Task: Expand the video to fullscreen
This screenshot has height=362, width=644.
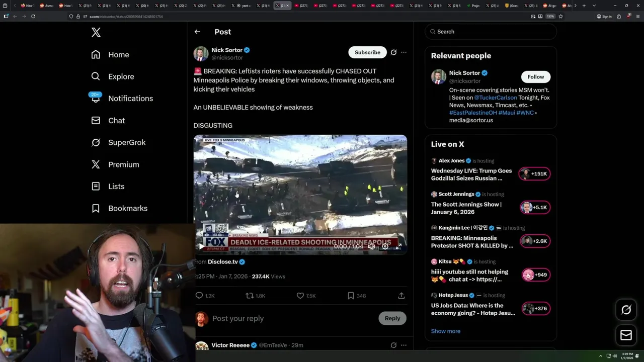Action: tap(398, 246)
